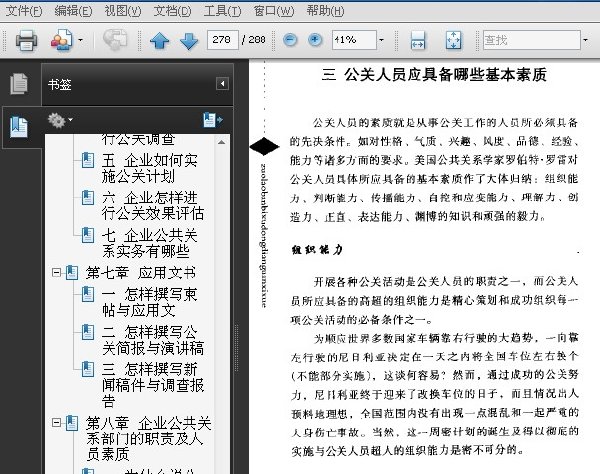Click bookmark icon beside 六 企业怎样进行
The width and height of the screenshot is (600, 474).
point(88,197)
